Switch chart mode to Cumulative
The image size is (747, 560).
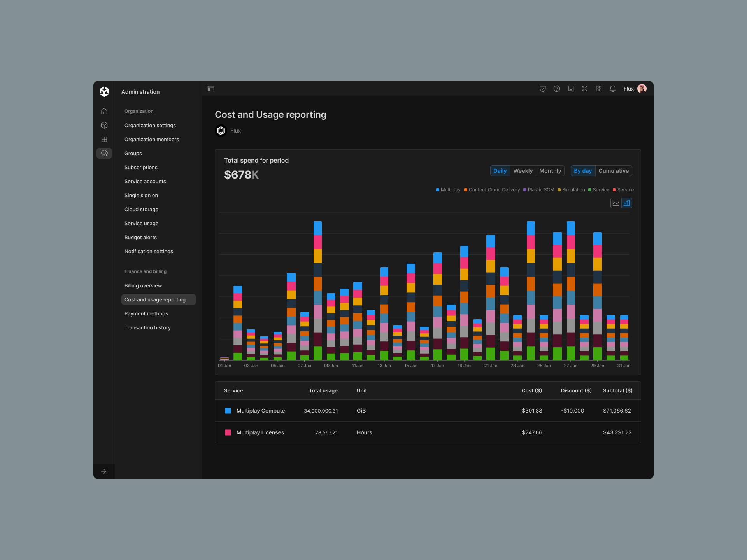pos(613,171)
